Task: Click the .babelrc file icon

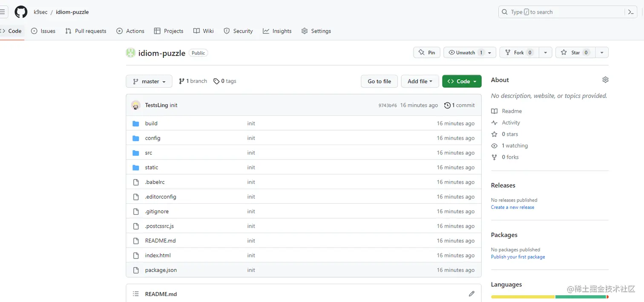Action: coord(136,182)
